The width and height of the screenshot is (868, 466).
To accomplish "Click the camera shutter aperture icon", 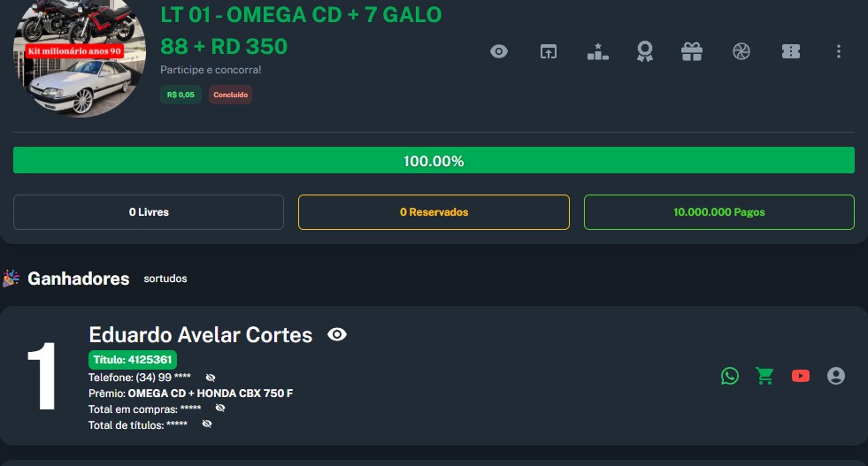I will click(x=741, y=51).
